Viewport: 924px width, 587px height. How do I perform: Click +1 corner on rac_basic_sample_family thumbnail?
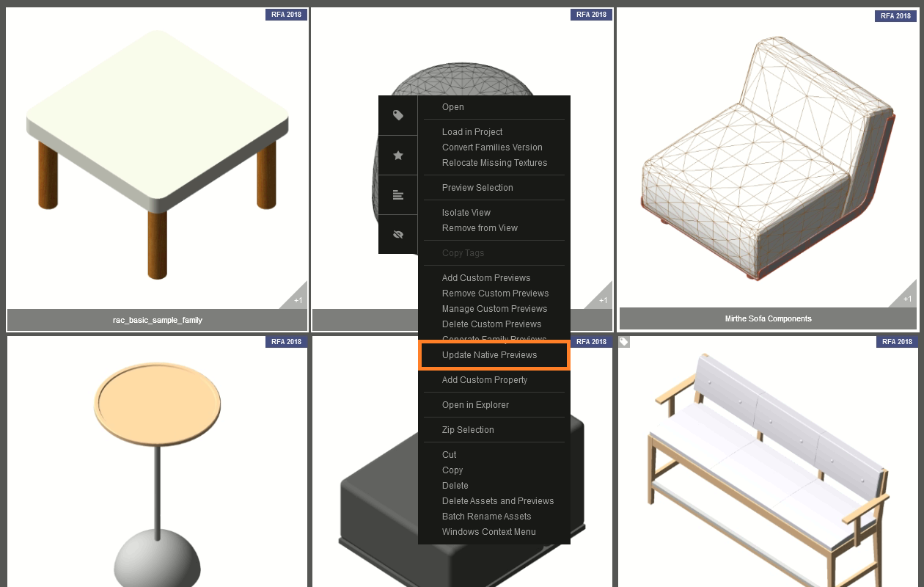(x=297, y=299)
